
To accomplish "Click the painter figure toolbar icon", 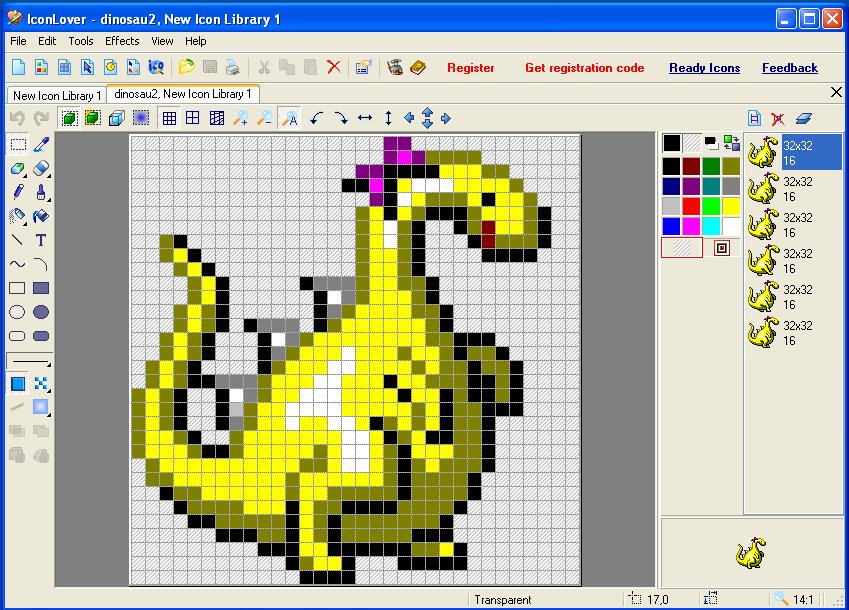I will 395,67.
